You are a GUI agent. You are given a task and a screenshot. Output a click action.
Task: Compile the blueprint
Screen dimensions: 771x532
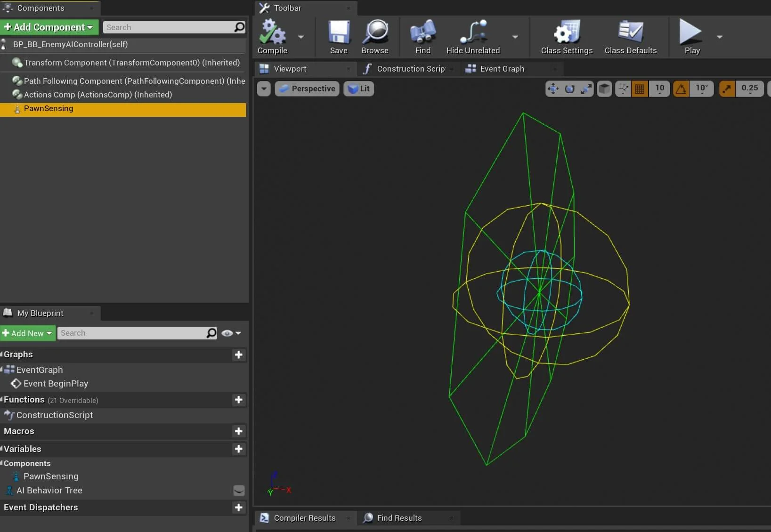coord(272,37)
